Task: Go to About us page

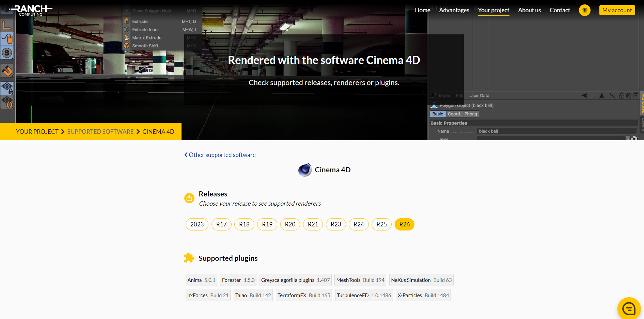Action: 530,10
